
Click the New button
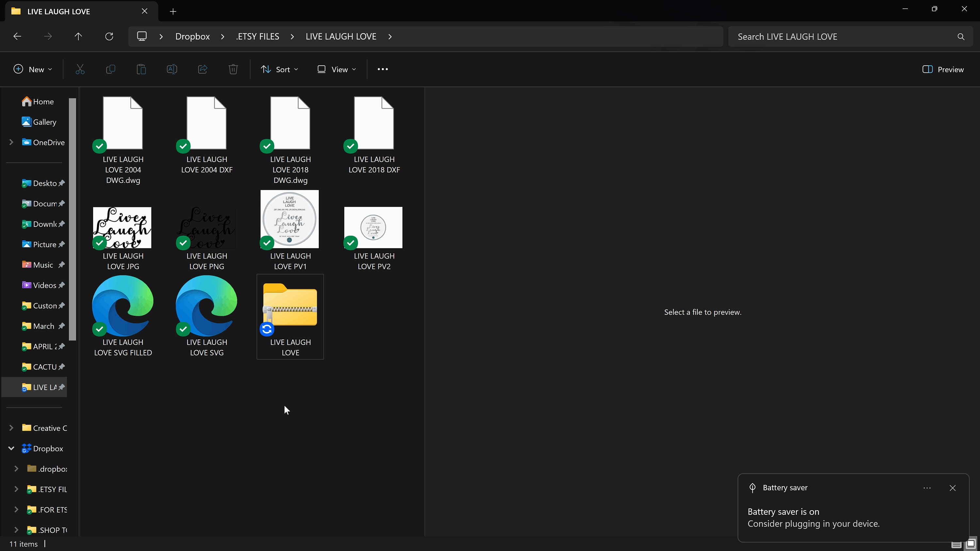33,69
